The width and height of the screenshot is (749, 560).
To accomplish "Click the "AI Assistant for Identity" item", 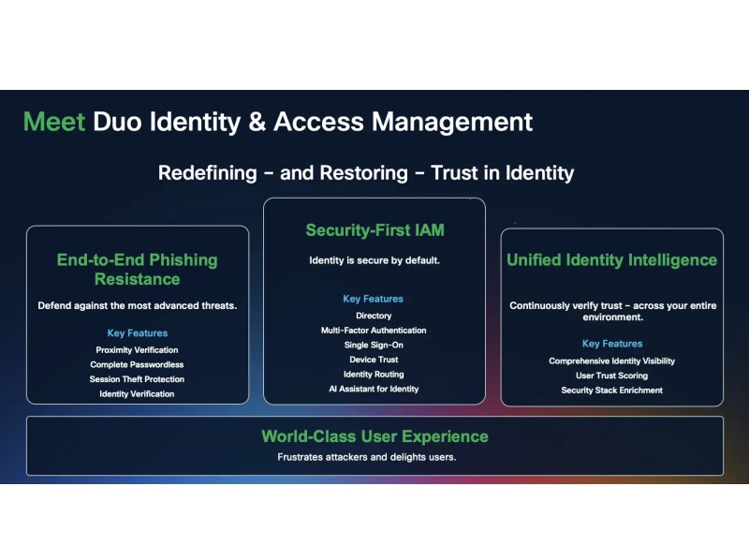I will pyautogui.click(x=374, y=389).
